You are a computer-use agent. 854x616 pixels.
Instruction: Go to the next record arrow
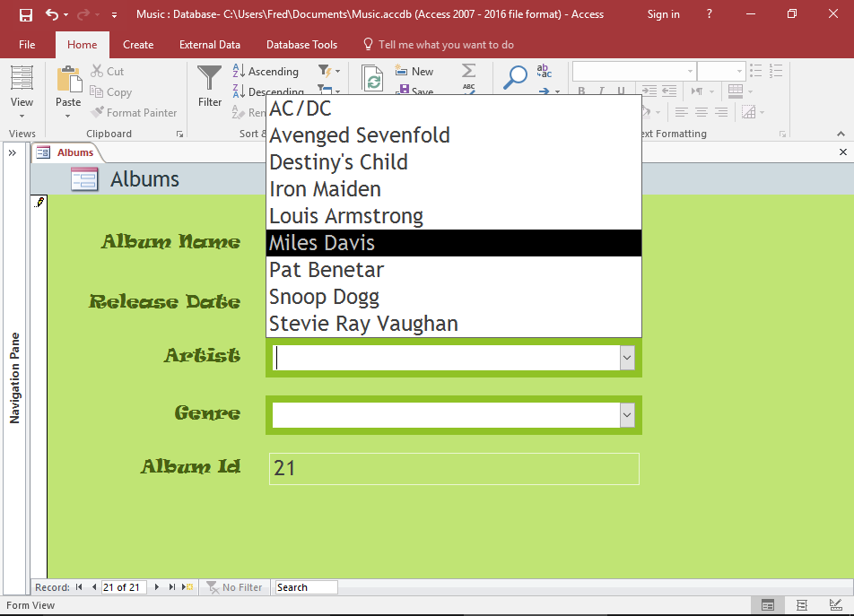[x=157, y=587]
